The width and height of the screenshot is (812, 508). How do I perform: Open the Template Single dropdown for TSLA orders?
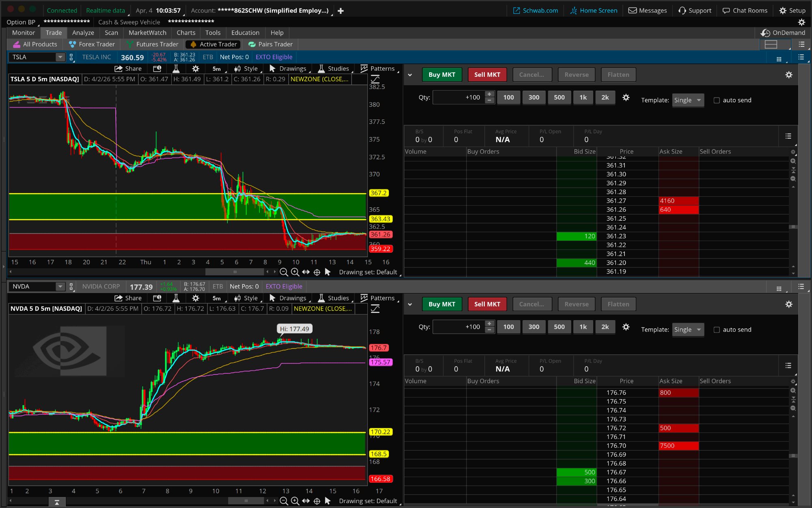point(688,100)
